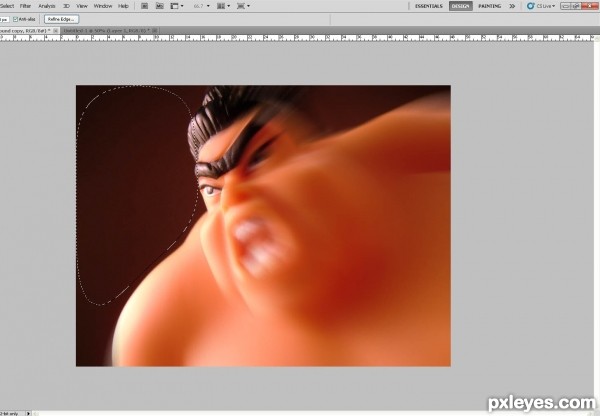
Task: Restore down the Photoshop window
Action: click(x=576, y=6)
